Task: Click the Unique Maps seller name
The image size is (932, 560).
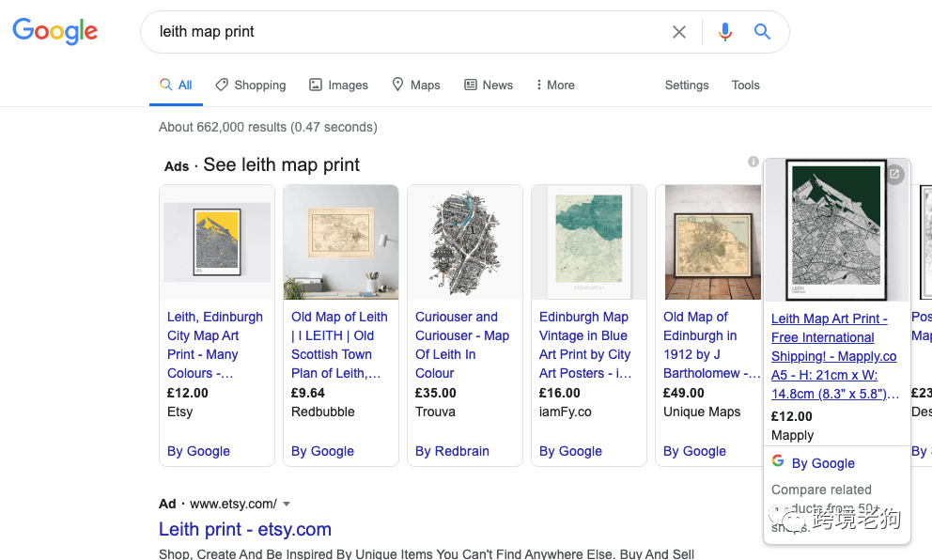Action: [702, 412]
